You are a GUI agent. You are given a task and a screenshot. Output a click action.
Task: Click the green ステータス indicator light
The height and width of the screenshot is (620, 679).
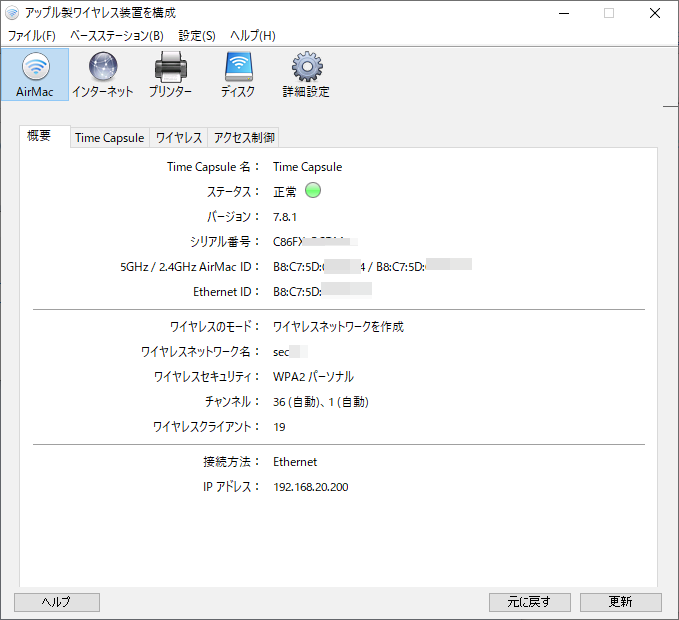tap(312, 191)
